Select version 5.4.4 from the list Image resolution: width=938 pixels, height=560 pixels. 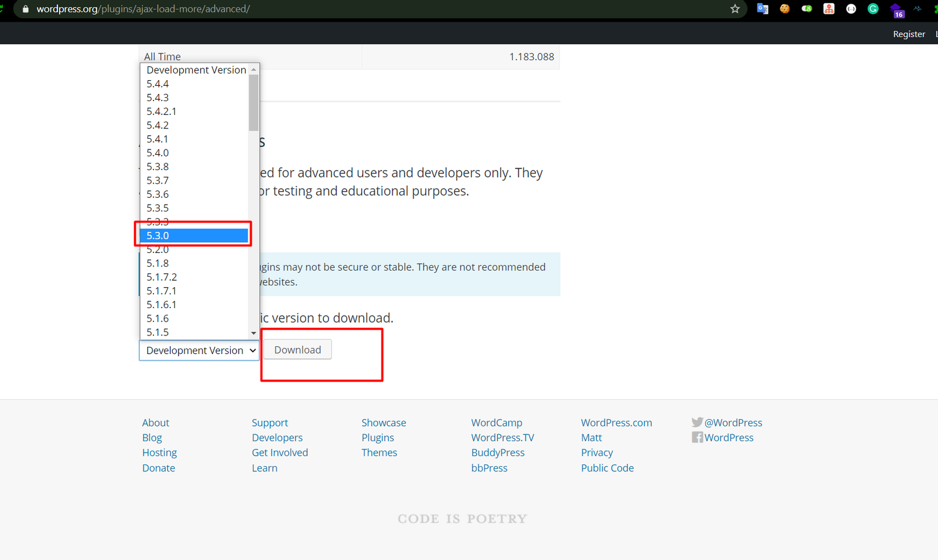pyautogui.click(x=194, y=84)
